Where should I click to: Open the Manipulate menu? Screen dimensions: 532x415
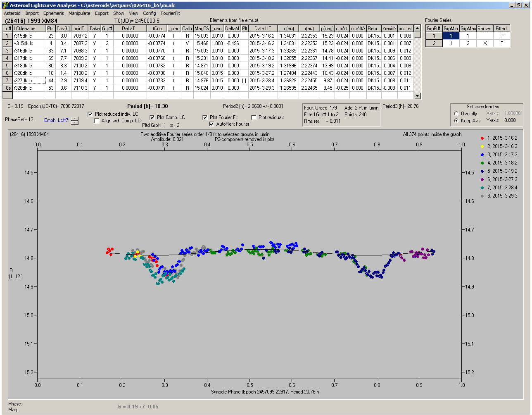pyautogui.click(x=79, y=13)
